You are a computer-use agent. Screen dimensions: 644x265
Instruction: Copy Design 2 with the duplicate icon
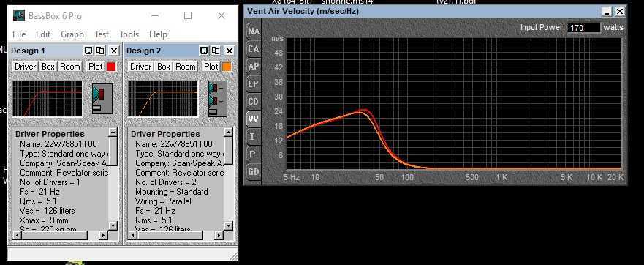click(216, 51)
